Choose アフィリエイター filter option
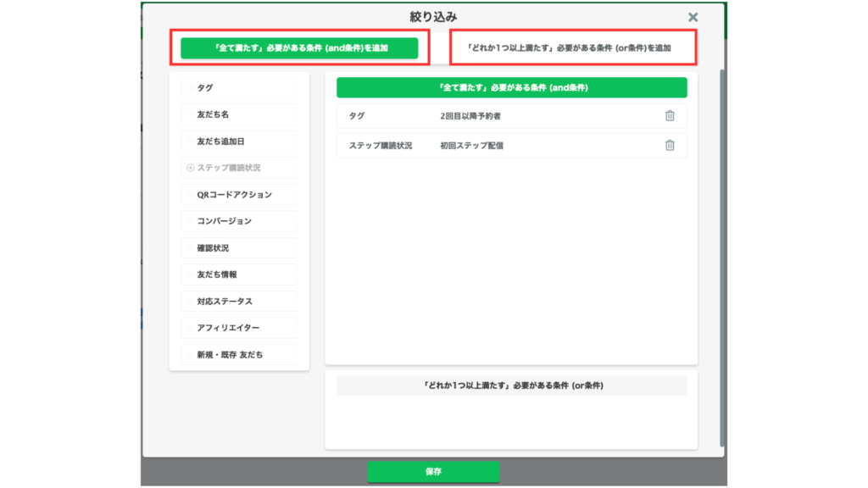The width and height of the screenshot is (868, 488). 239,328
